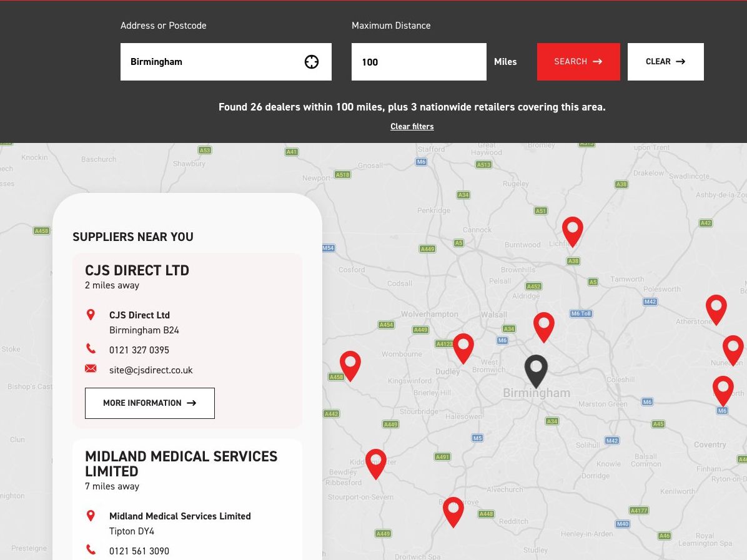
Task: Click the 'Birmingham B24' address text
Action: click(144, 330)
